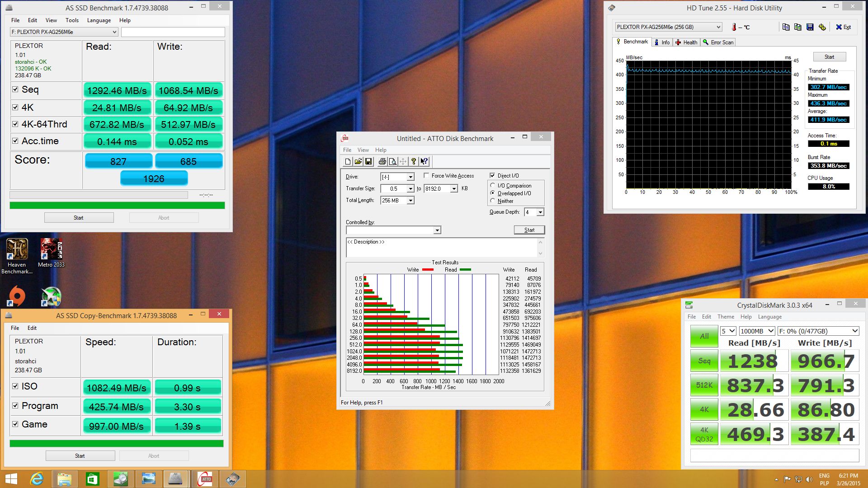This screenshot has width=868, height=488.
Task: Open ATTO print preview
Action: (392, 161)
